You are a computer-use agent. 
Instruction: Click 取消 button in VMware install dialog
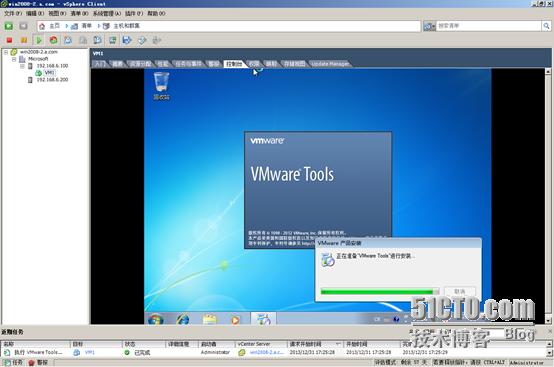460,291
